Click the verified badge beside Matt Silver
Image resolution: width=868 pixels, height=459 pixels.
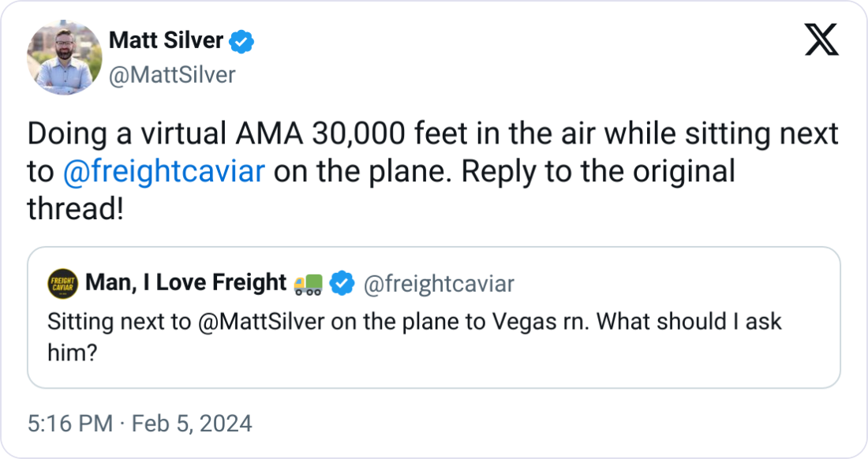(241, 41)
